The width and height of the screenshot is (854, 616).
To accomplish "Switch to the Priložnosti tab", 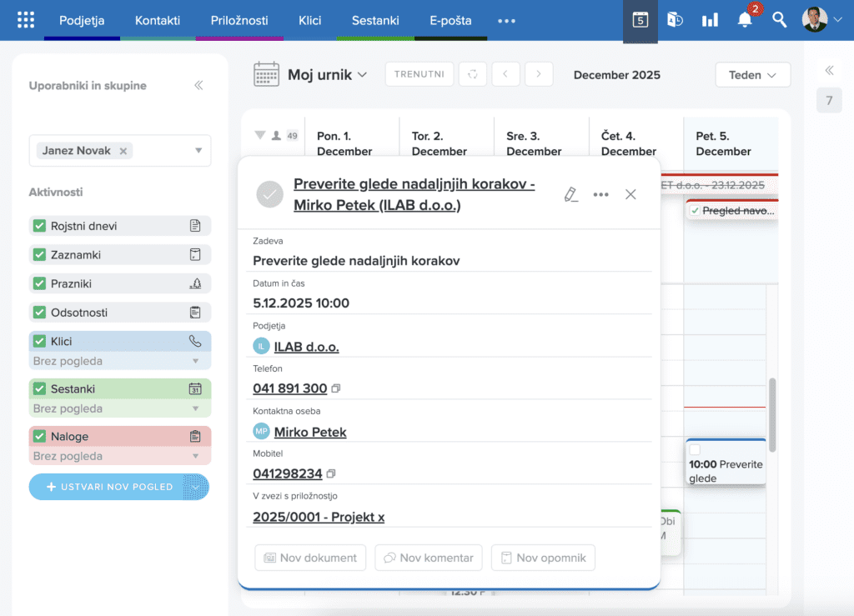I will (239, 20).
